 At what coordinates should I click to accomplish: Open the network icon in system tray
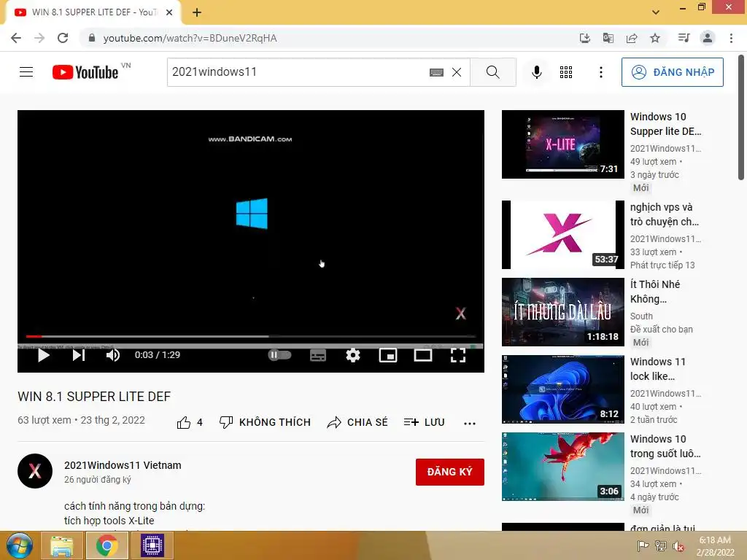coord(661,546)
